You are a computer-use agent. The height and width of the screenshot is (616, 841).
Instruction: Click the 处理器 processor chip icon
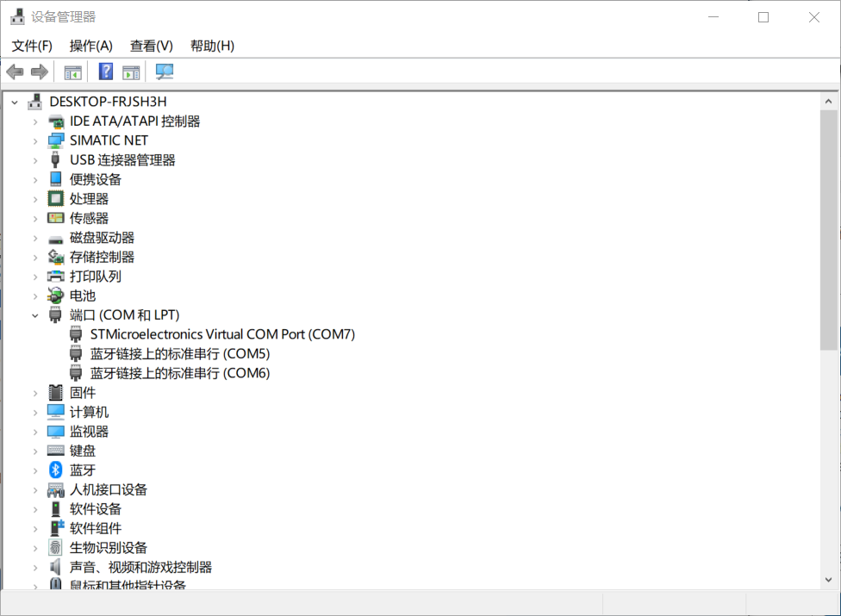point(56,198)
